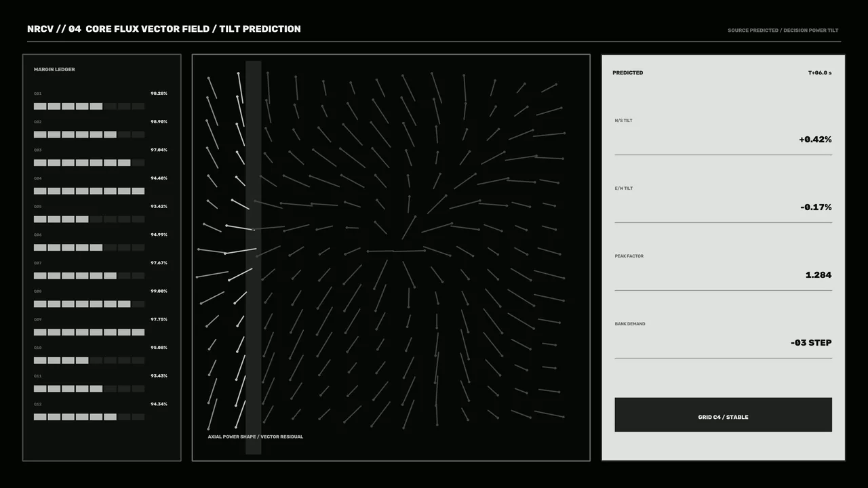Select the E/W TILT value -0.17%
868x488 pixels.
pos(816,207)
